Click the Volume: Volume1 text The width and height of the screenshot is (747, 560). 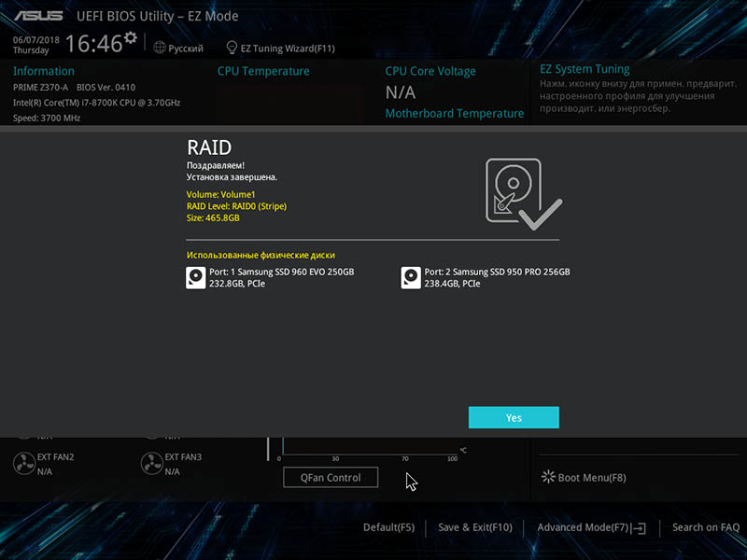(220, 194)
